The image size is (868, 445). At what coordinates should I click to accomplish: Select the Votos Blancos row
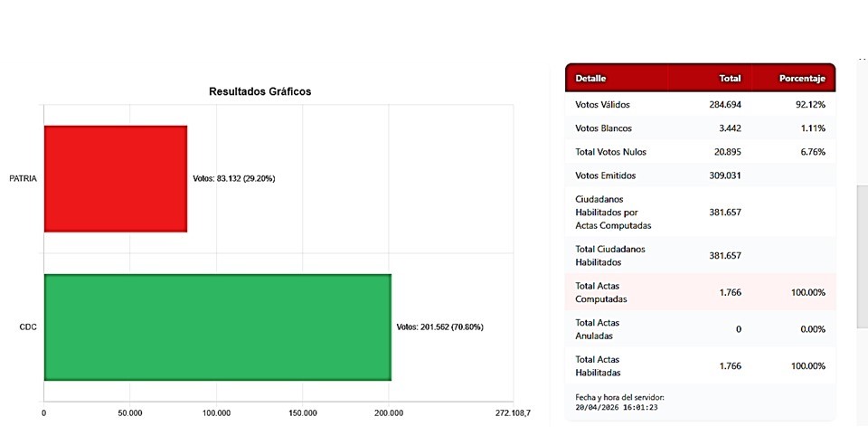click(x=700, y=128)
